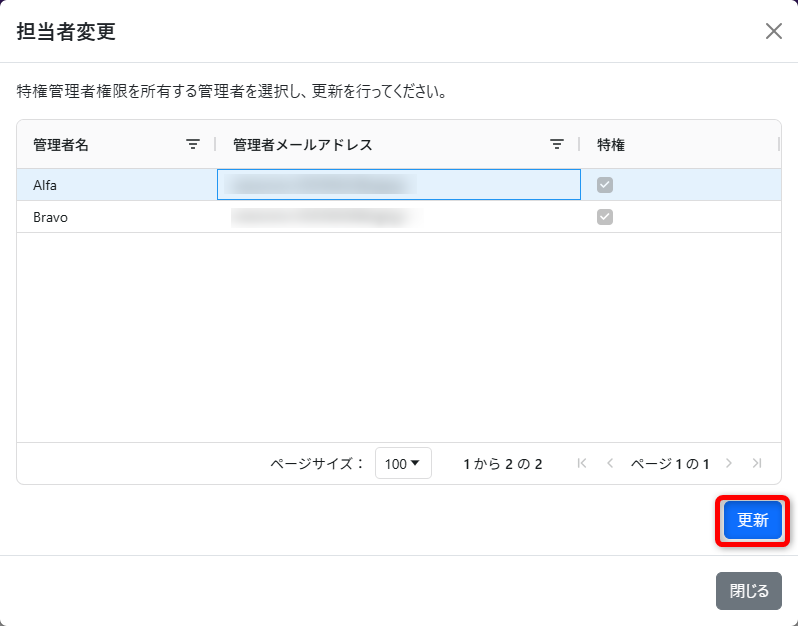Select the Alfa administrator name cell

pyautogui.click(x=117, y=185)
